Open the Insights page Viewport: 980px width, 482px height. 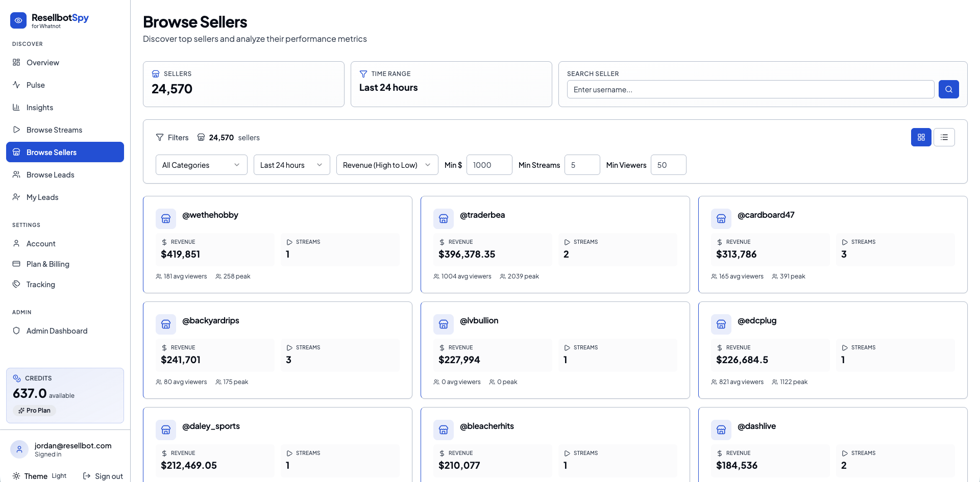40,108
